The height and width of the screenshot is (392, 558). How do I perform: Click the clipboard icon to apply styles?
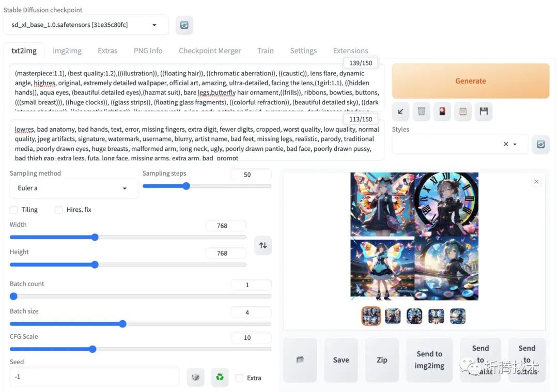[462, 112]
